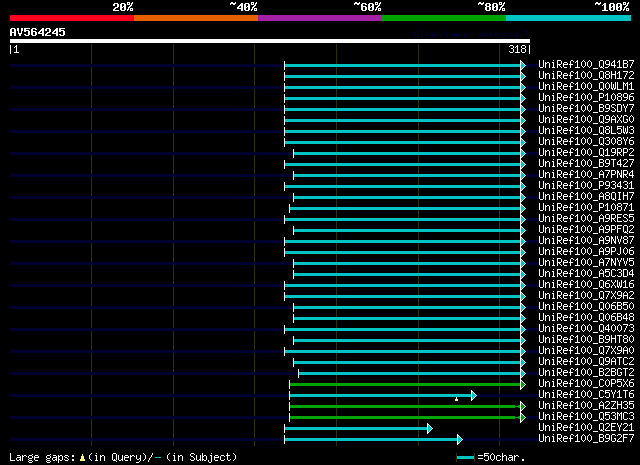Select hit label UniRef100_C5Y1T6
Screen dimensions: 640x465
click(586, 395)
